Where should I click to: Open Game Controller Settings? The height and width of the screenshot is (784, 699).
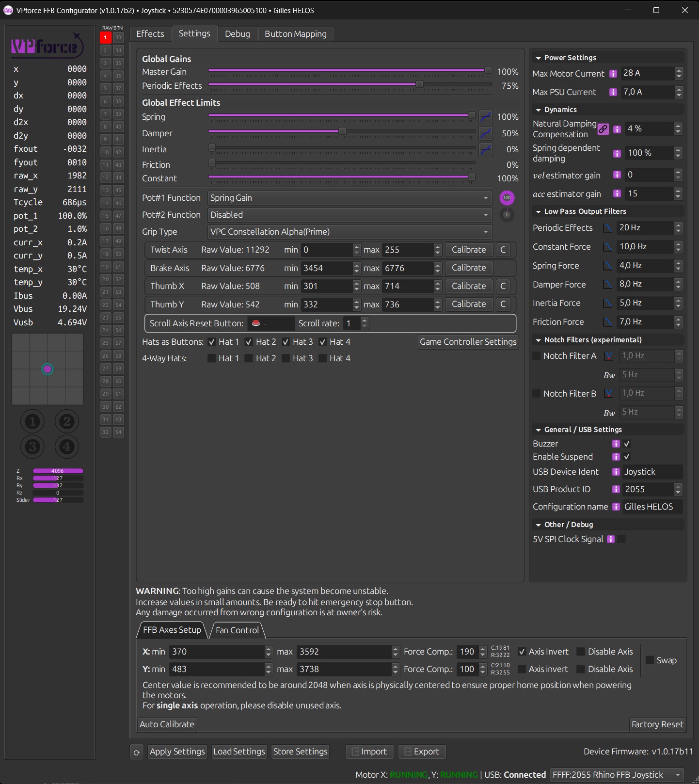(x=468, y=342)
